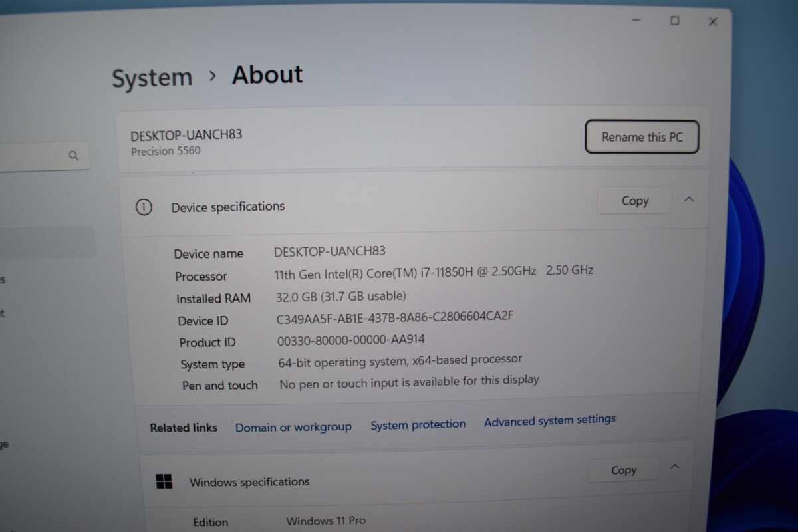Go back to System in breadcrumb
This screenshot has height=532, width=798.
[152, 78]
